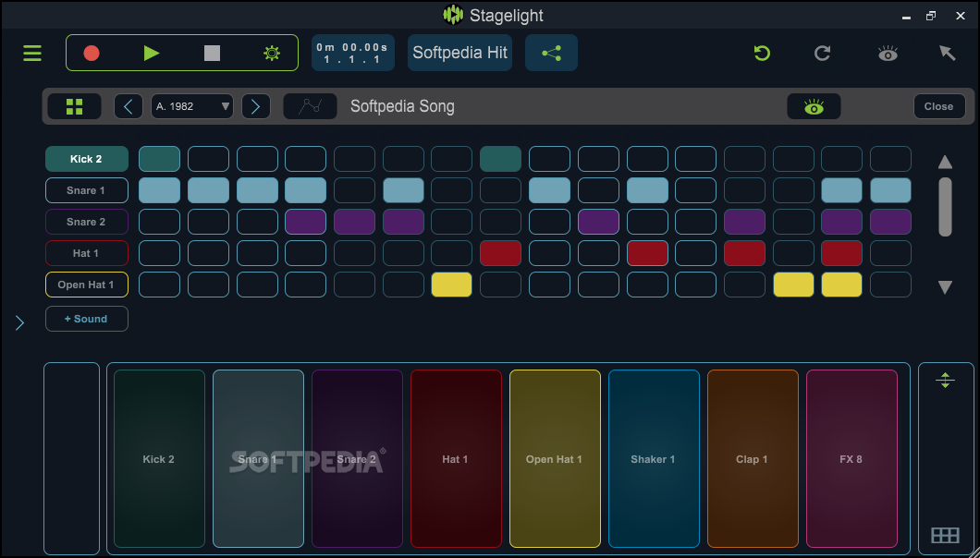Image resolution: width=980 pixels, height=558 pixels.
Task: Add a new sound with + Sound
Action: pos(87,319)
